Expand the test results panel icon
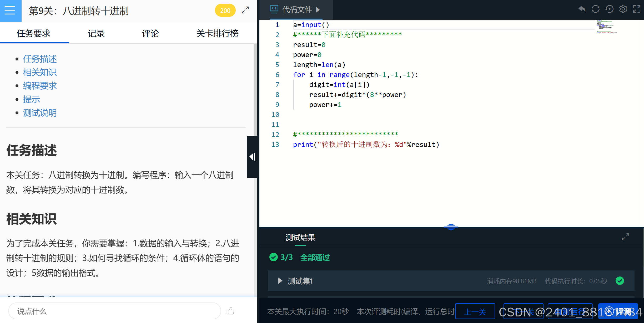The height and width of the screenshot is (323, 644). coord(625,237)
